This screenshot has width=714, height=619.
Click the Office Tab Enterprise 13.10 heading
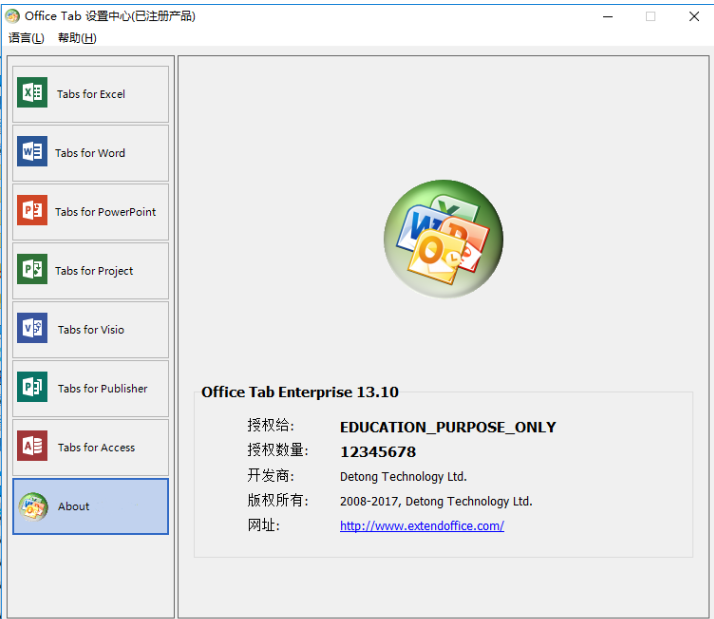coord(300,392)
